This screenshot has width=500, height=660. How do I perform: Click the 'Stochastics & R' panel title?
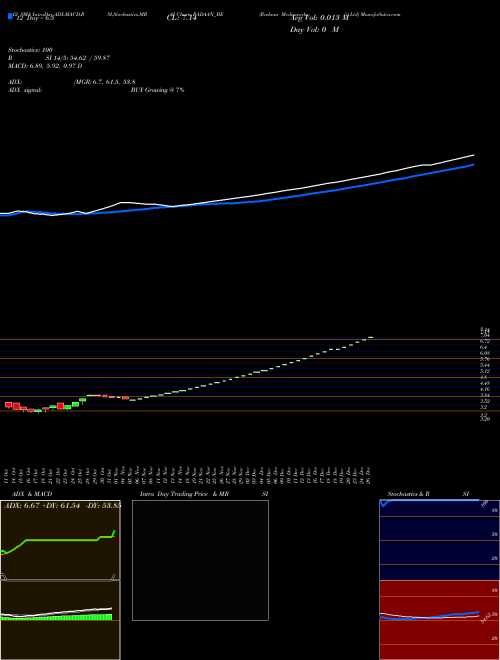(409, 494)
